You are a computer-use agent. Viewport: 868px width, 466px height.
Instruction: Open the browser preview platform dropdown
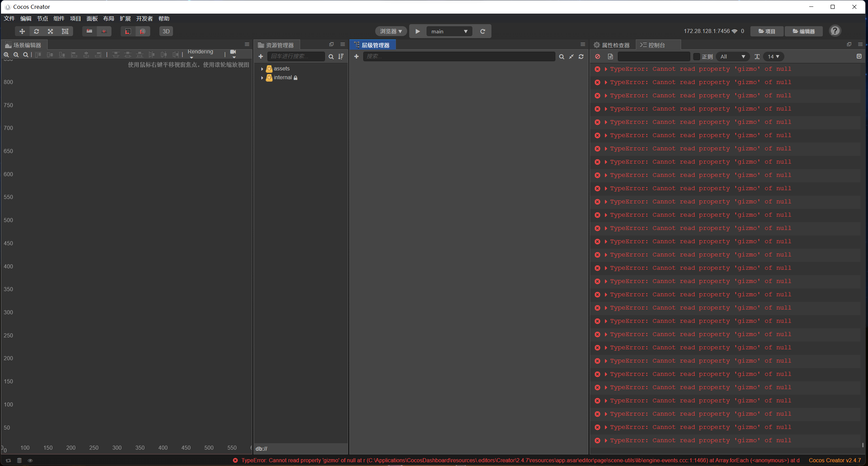(x=391, y=31)
